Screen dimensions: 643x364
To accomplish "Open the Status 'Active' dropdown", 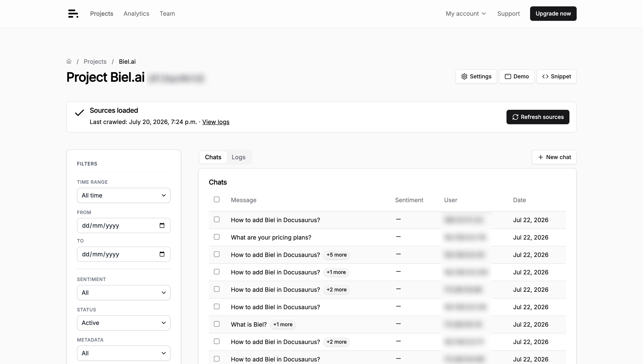I will 124,323.
